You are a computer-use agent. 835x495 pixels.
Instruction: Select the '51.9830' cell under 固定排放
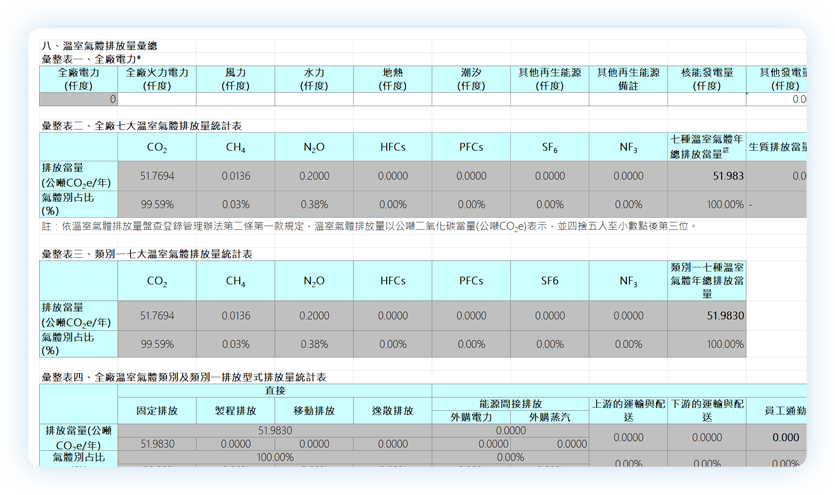pos(157,444)
